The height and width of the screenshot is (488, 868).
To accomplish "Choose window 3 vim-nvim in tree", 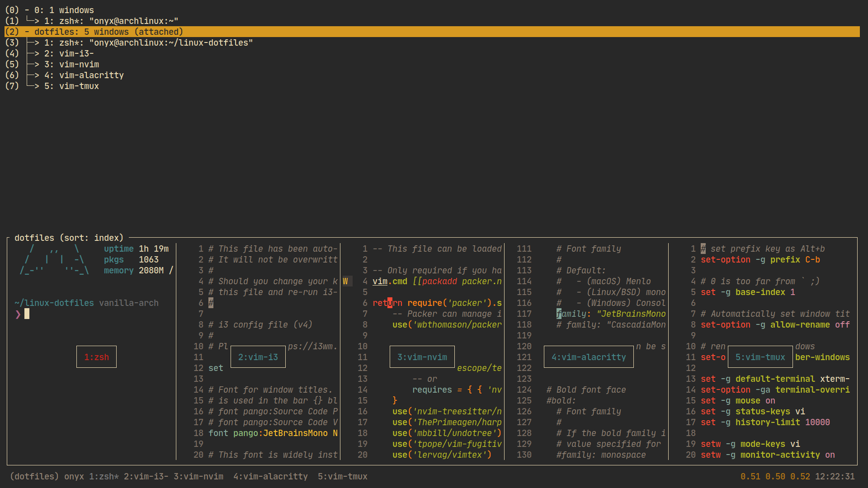I will pyautogui.click(x=71, y=64).
